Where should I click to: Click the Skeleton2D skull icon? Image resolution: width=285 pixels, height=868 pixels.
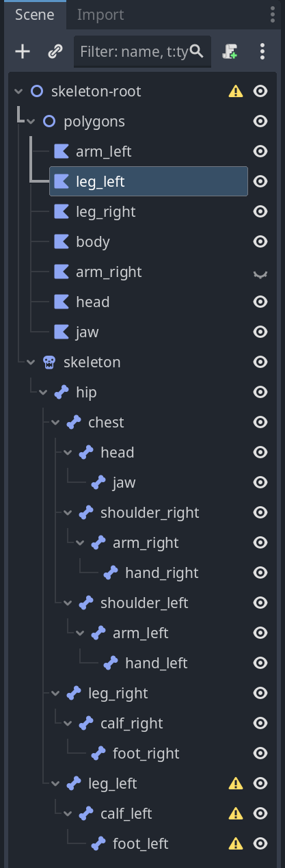(x=49, y=362)
